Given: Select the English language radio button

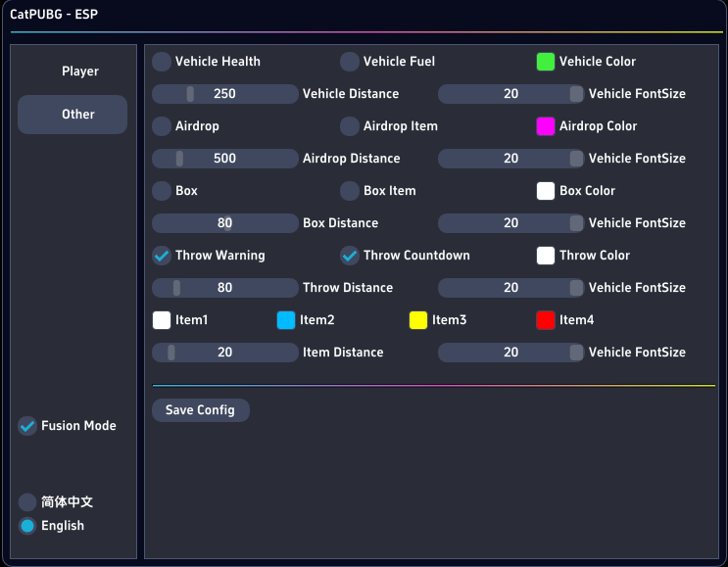Looking at the screenshot, I should point(27,526).
